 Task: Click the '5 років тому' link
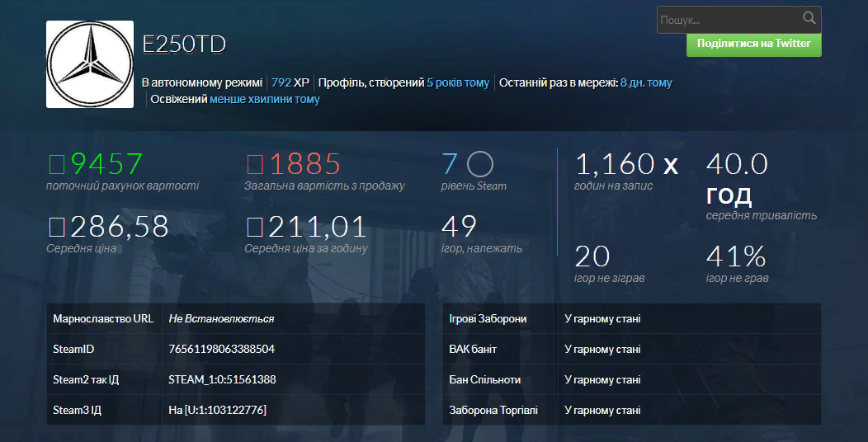[458, 83]
